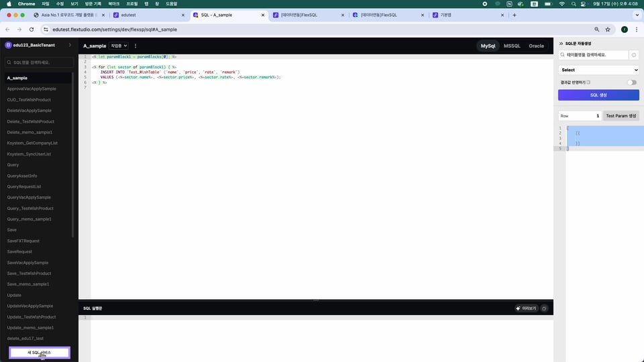Image resolution: width=644 pixels, height=362 pixels.
Task: Open the Chrome menu in the menu bar
Action: tap(26, 4)
